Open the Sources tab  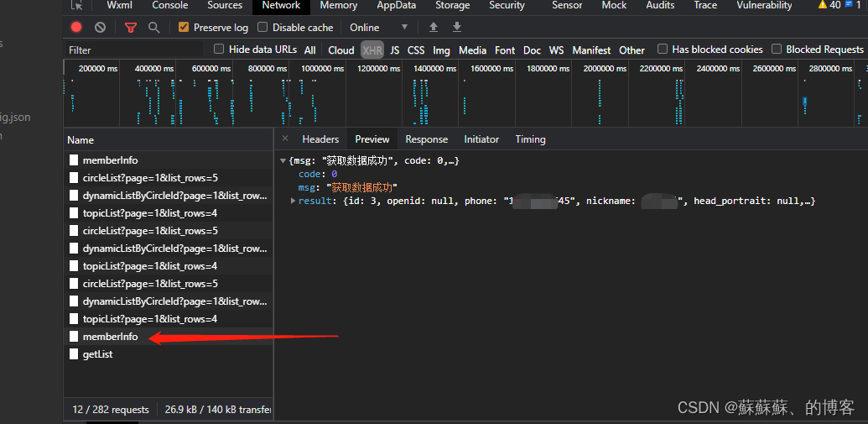(225, 6)
